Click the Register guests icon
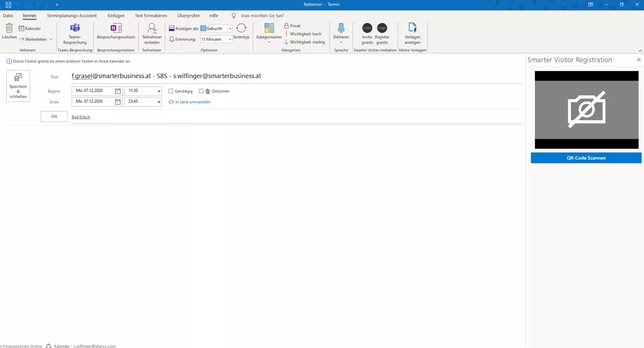 pyautogui.click(x=382, y=28)
